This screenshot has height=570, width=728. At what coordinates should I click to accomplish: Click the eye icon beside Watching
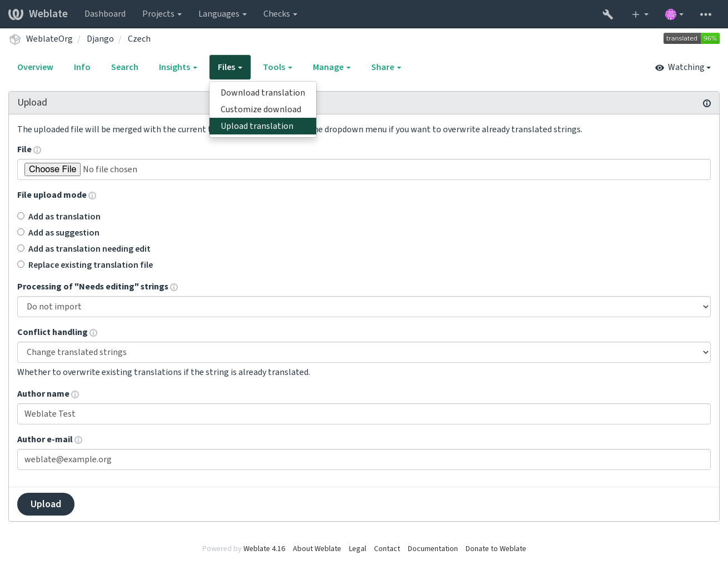[x=660, y=68]
